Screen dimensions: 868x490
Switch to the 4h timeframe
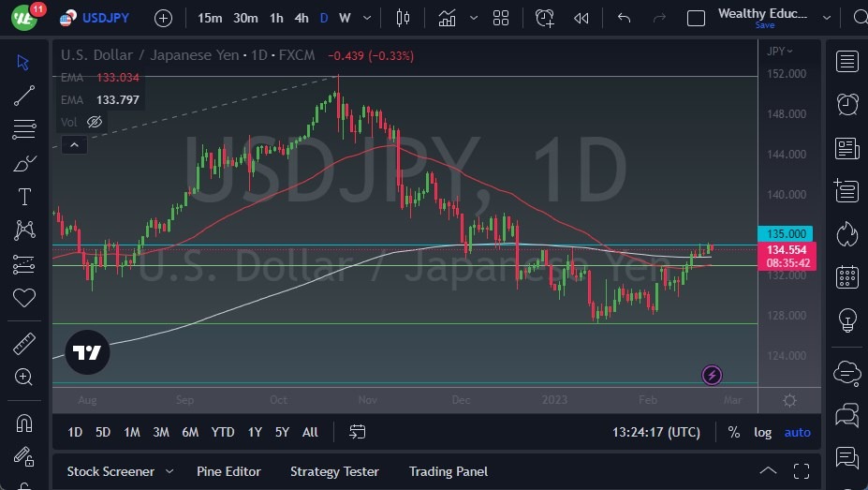pyautogui.click(x=302, y=19)
